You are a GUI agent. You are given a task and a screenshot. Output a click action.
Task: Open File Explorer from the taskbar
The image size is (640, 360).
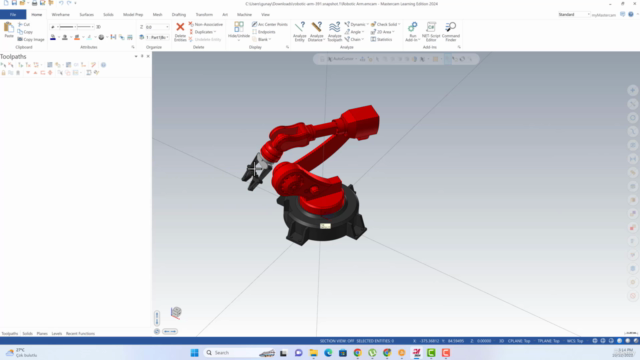pos(313,353)
